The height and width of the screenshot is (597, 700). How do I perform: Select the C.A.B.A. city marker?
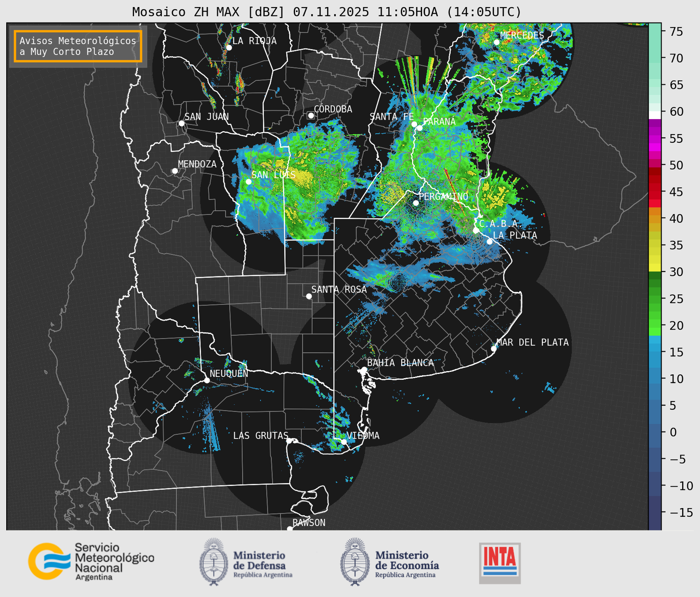[x=476, y=230]
